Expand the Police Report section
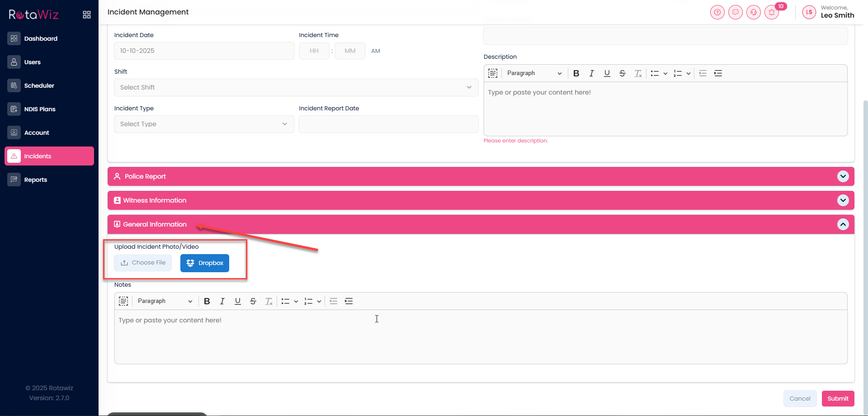868x416 pixels. pyautogui.click(x=843, y=176)
